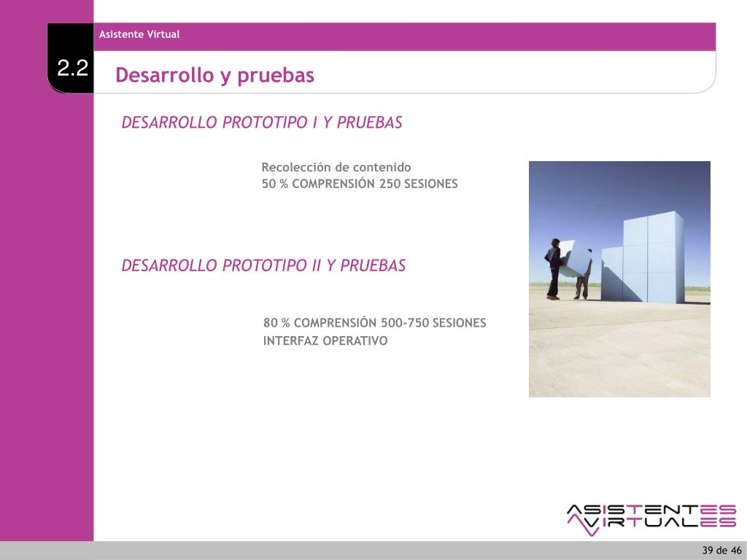Screen dimensions: 747x560
Task: Select '50 % COMPRENSIÓN 250 SESIONES' text
Action: pyautogui.click(x=360, y=184)
